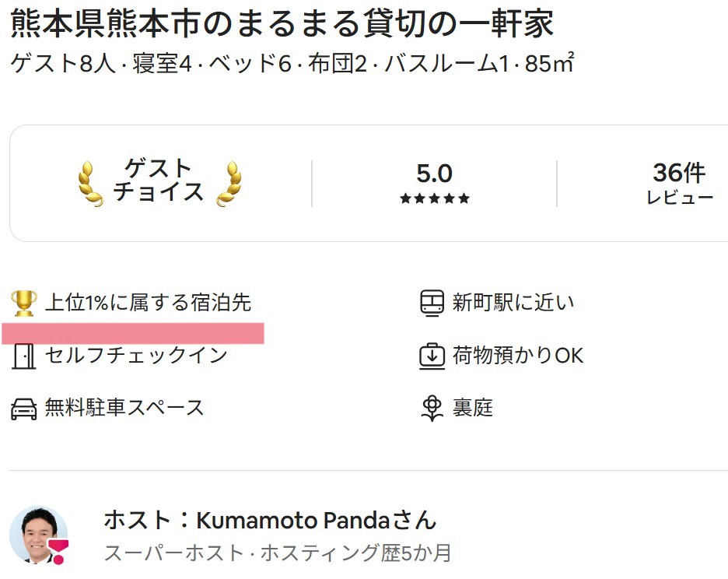Click the car icon for free parking
Image resolution: width=728 pixels, height=579 pixels.
[24, 408]
